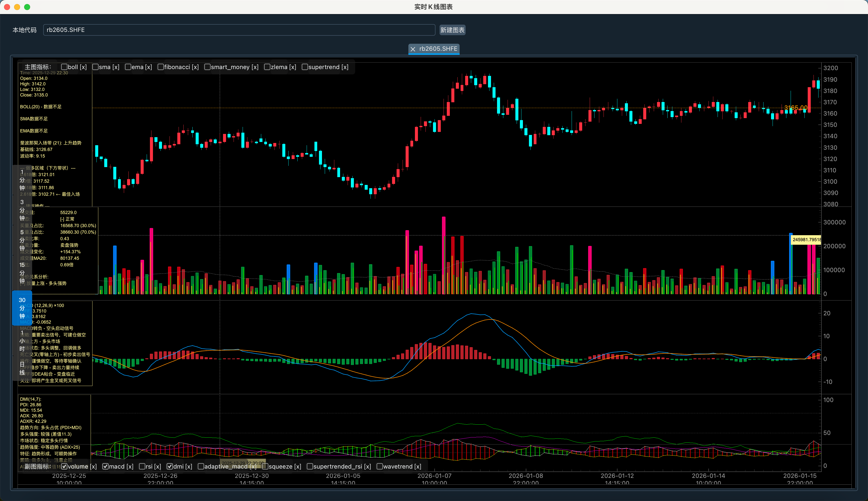The width and height of the screenshot is (868, 501).
Task: Tick the zlema indicator checkbox
Action: tap(267, 67)
